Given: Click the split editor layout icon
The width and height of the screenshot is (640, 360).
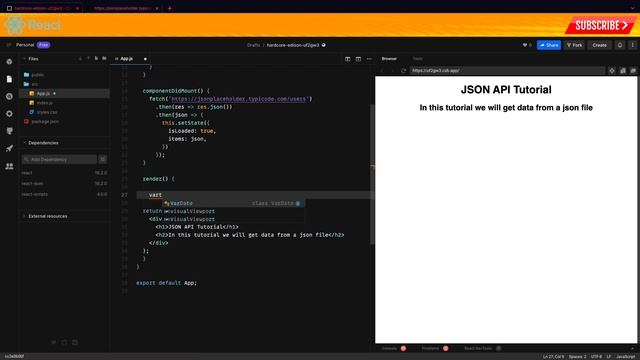Looking at the screenshot, I should point(347,59).
